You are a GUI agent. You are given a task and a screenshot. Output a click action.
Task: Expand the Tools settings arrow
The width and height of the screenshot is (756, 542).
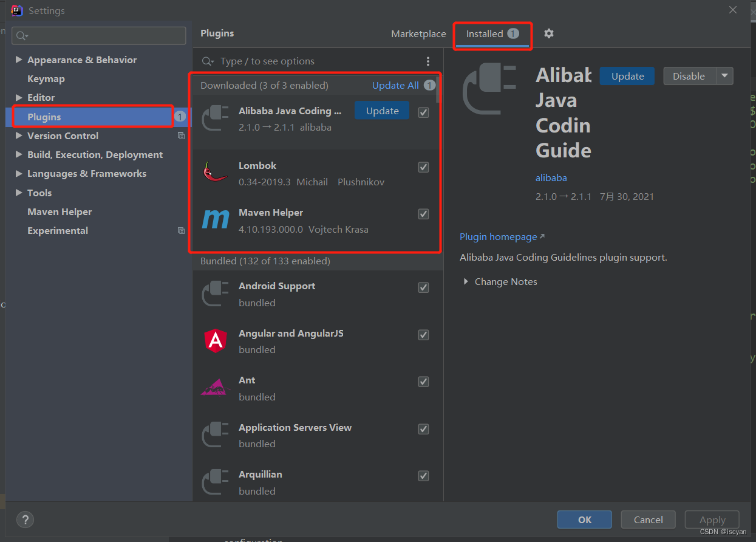pos(19,193)
